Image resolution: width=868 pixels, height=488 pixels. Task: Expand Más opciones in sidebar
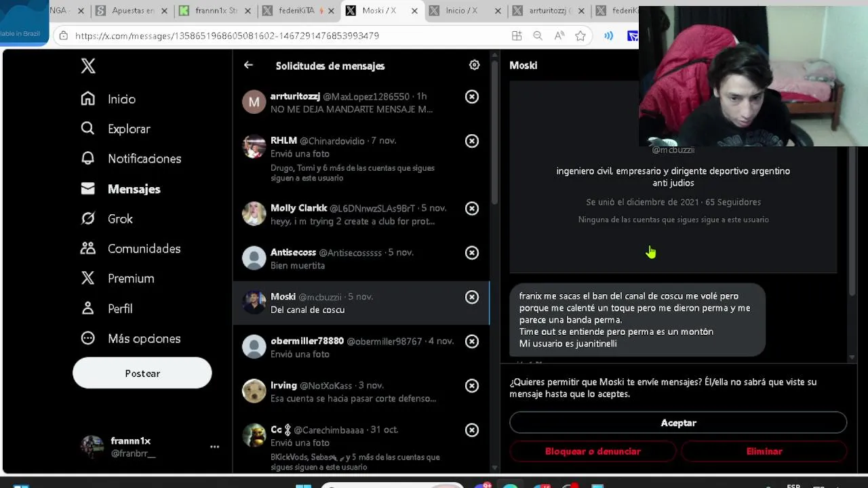(x=131, y=338)
